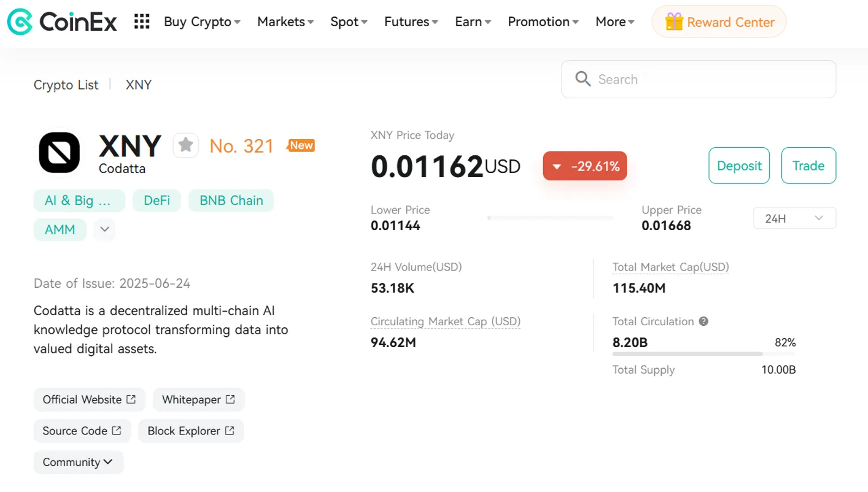Open the Futures menu
868x492 pixels.
click(411, 22)
